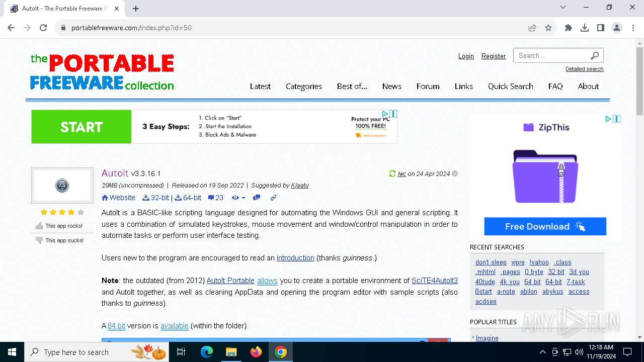Click the forum discussion icon next to the eye

(x=257, y=198)
